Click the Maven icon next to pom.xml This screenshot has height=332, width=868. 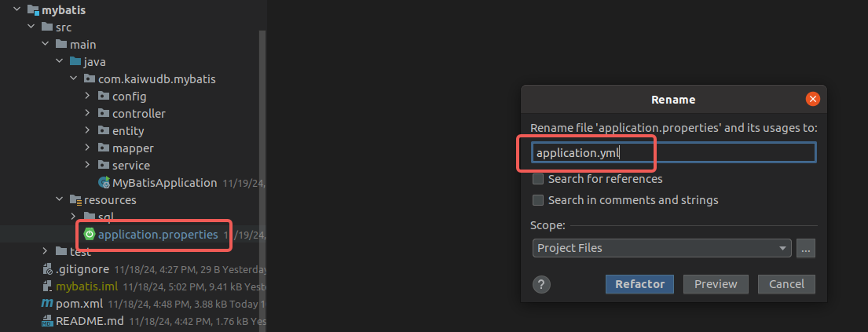(x=47, y=303)
